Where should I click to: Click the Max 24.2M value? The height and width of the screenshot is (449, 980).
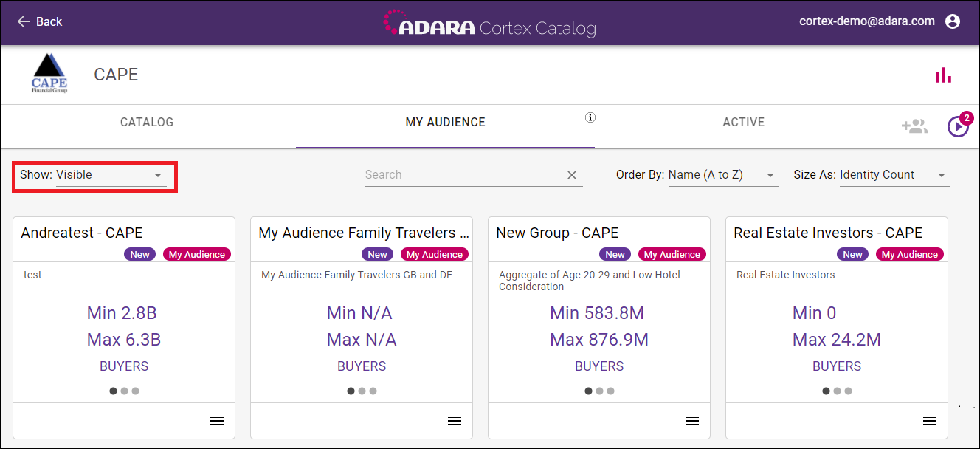(x=837, y=340)
